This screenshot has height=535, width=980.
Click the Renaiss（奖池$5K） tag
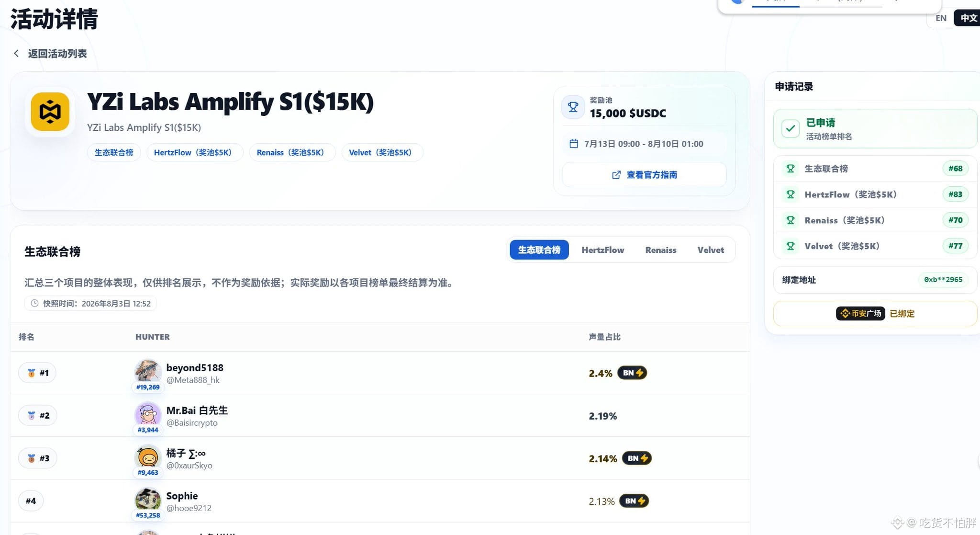point(292,152)
